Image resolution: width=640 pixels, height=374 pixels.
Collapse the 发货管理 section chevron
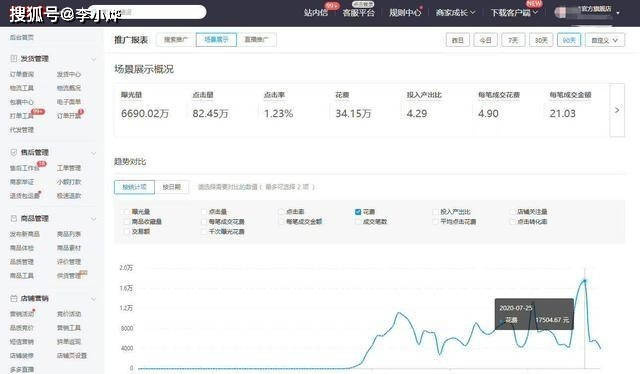coord(93,60)
